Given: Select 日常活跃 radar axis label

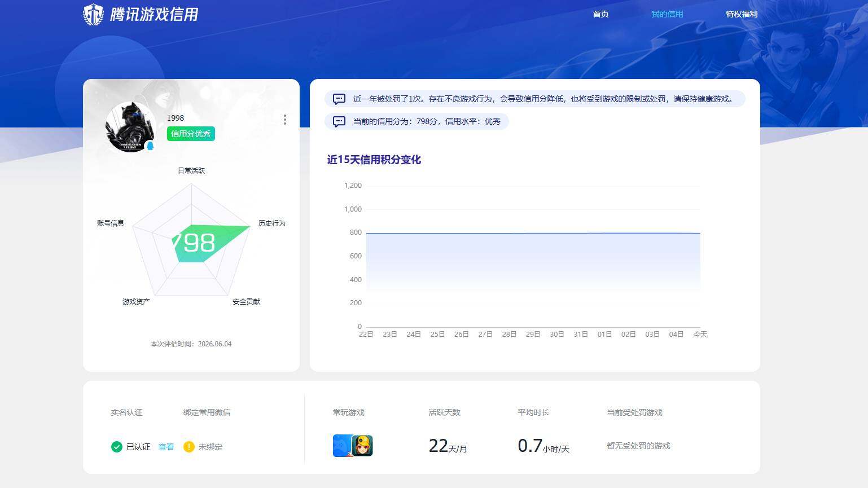Looking at the screenshot, I should tap(191, 170).
